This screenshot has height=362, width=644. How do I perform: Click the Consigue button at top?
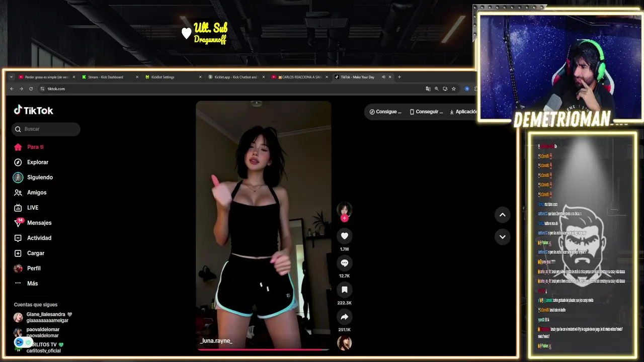[x=385, y=112]
